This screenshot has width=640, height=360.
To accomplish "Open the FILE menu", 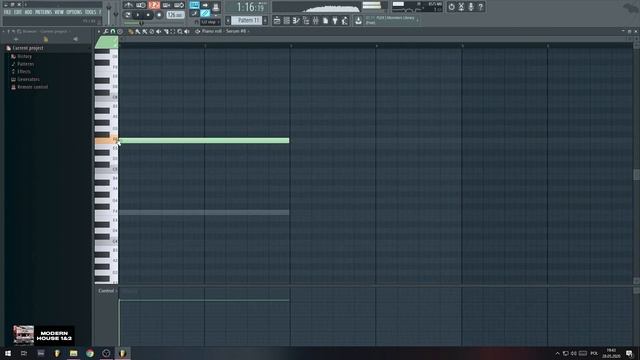I will [x=7, y=12].
